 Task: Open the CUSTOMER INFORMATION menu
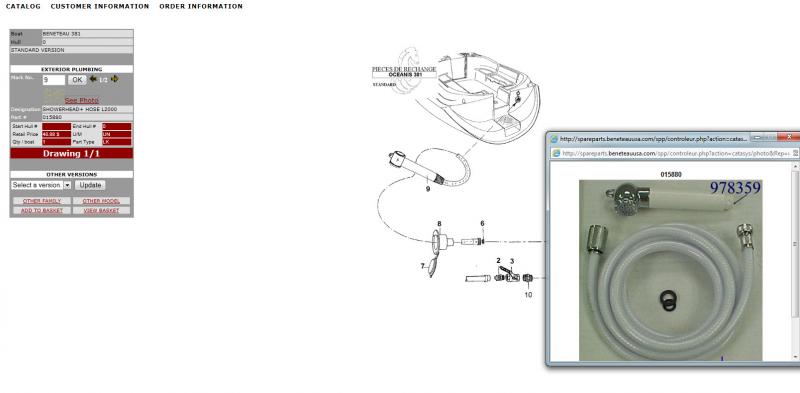click(x=100, y=6)
